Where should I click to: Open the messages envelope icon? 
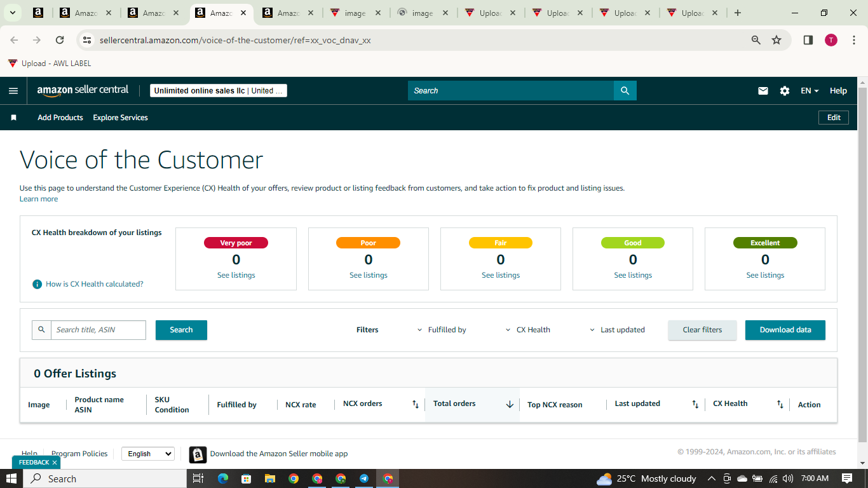763,91
